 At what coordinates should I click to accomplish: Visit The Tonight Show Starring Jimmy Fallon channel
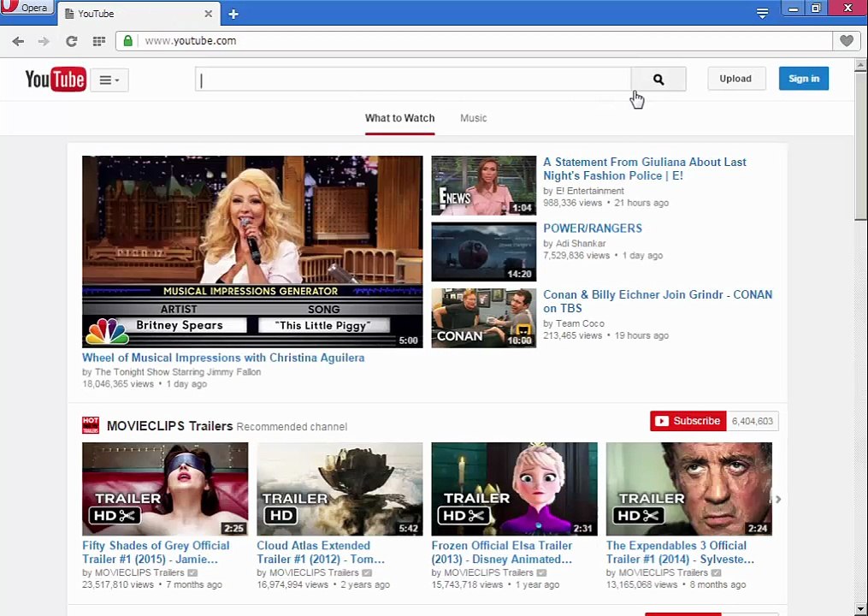click(178, 372)
